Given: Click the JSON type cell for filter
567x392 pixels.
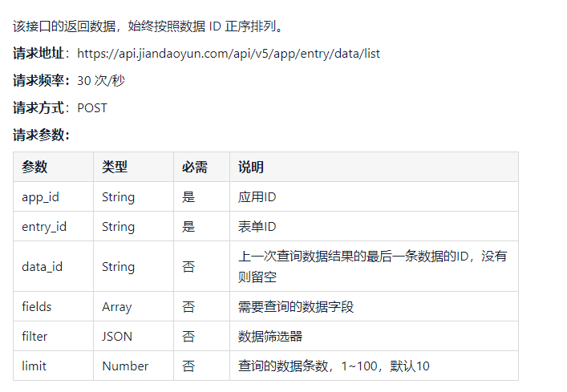Looking at the screenshot, I should click(x=133, y=337).
